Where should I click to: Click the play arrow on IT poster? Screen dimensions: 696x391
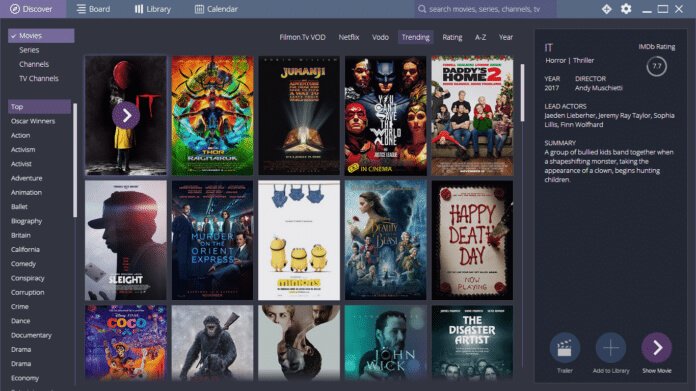pos(126,115)
